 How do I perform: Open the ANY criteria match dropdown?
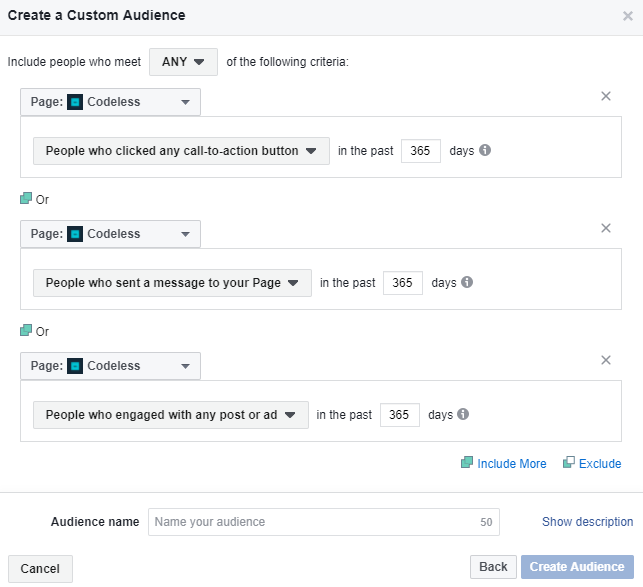(183, 62)
